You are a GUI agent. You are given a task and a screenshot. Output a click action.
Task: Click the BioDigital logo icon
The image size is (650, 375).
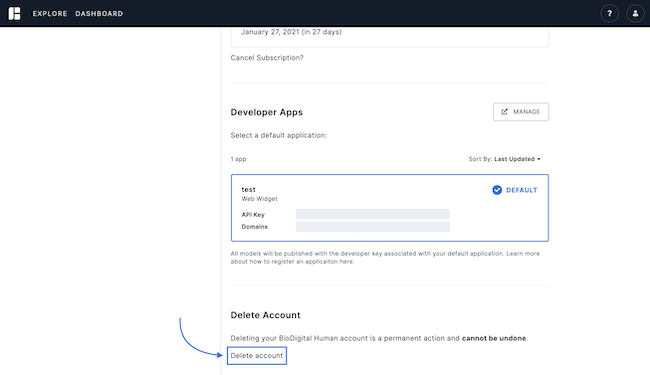click(14, 13)
